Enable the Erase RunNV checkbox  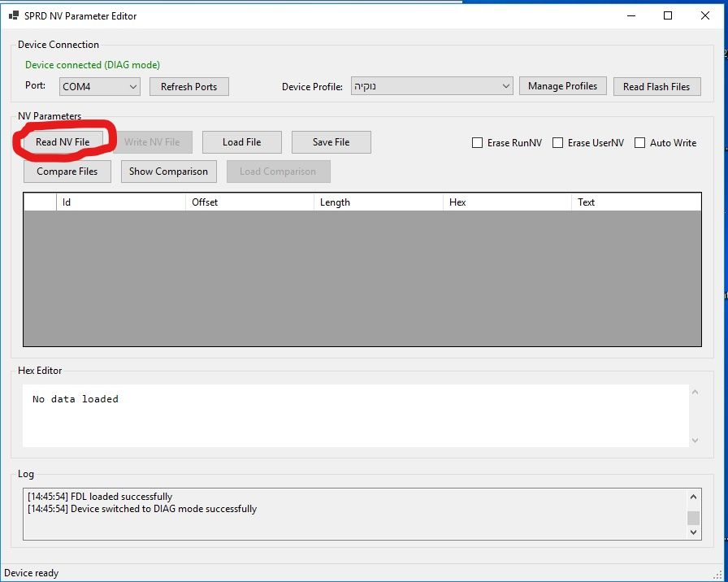[x=478, y=143]
